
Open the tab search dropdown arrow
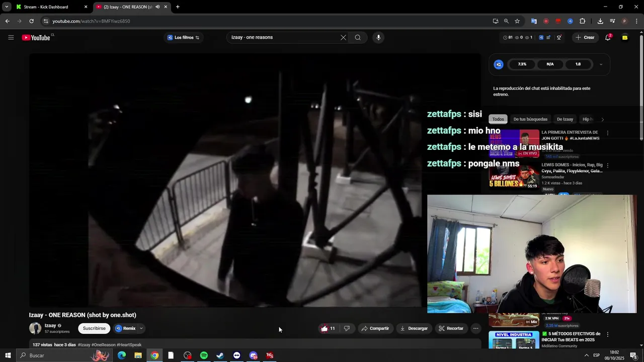click(x=7, y=7)
